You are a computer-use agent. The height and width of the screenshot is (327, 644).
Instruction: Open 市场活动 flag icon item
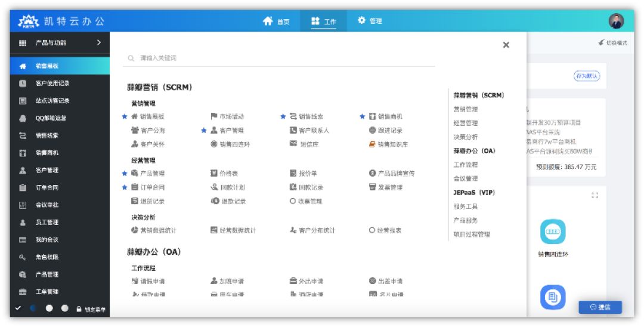point(227,117)
